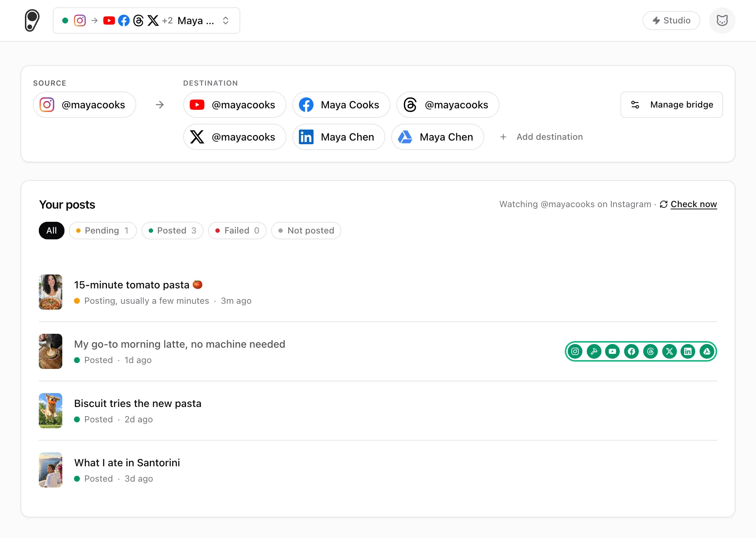Click the hammer icon on latte post
This screenshot has height=538, width=756.
(x=594, y=351)
